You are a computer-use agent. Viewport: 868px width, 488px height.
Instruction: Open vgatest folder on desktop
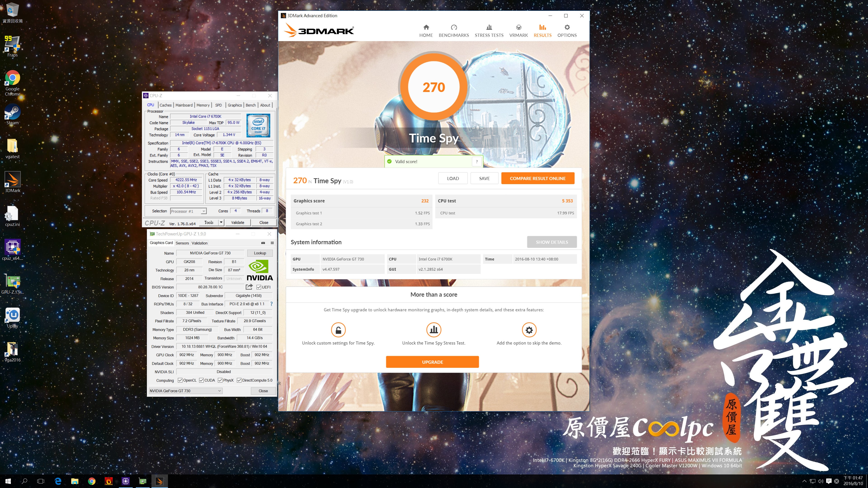tap(12, 148)
